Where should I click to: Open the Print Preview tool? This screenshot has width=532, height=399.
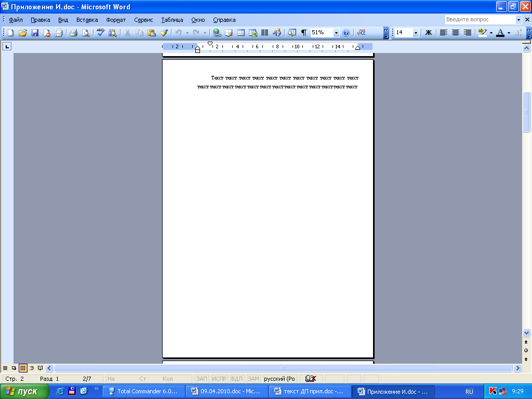85,33
